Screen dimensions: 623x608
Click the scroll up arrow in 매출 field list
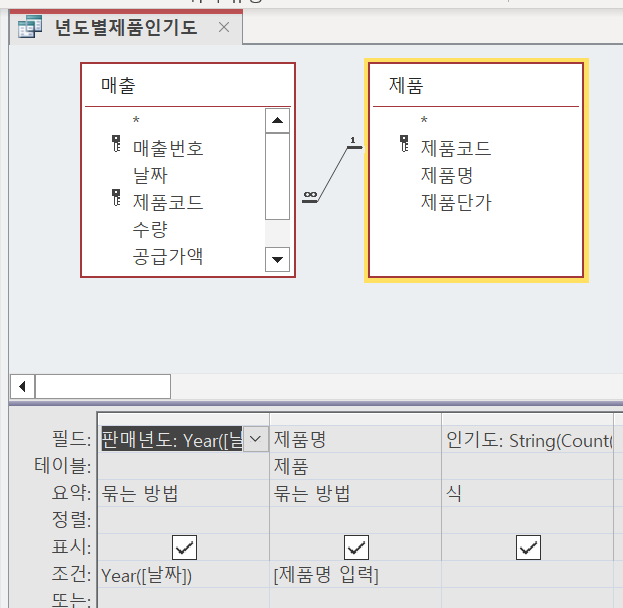click(277, 121)
